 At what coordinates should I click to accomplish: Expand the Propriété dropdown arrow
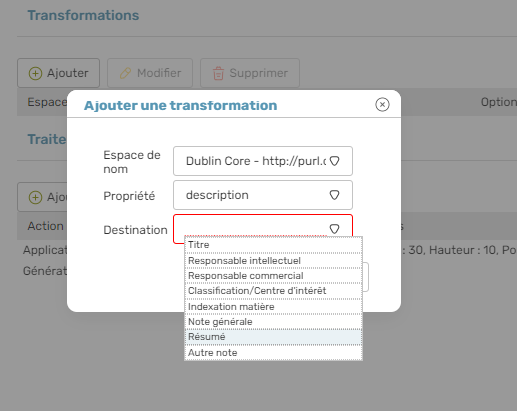(334, 195)
